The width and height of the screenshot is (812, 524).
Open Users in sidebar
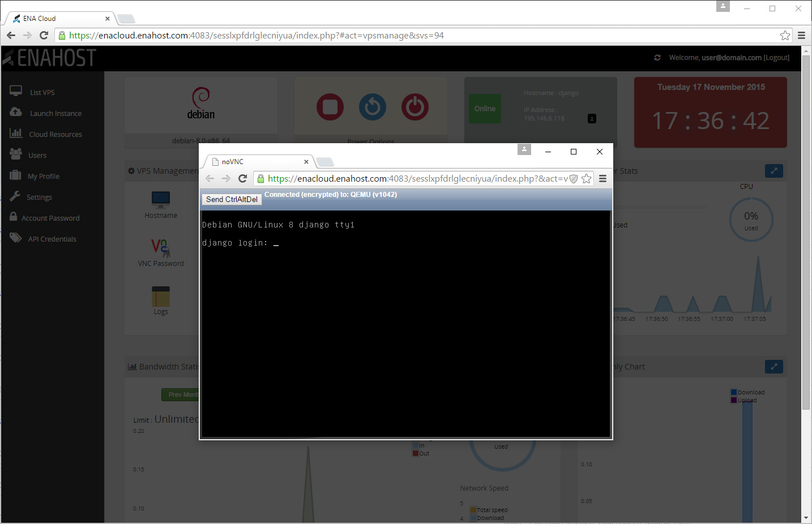pos(37,155)
